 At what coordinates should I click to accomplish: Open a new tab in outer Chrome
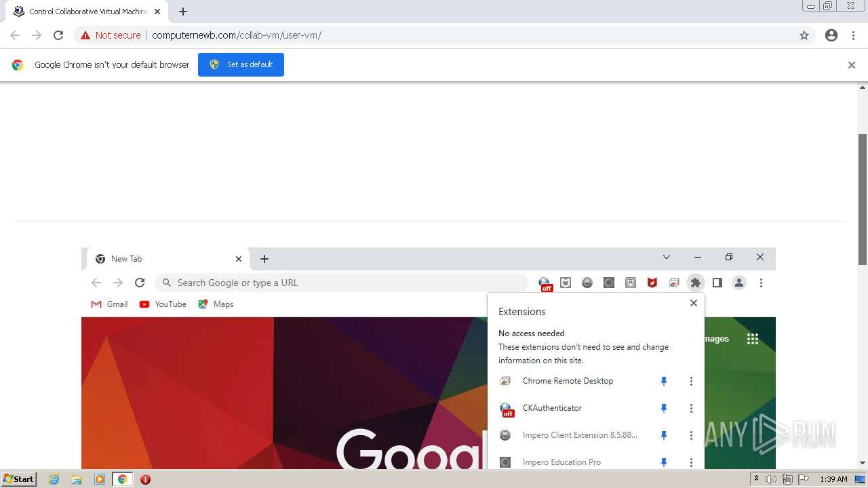tap(183, 12)
